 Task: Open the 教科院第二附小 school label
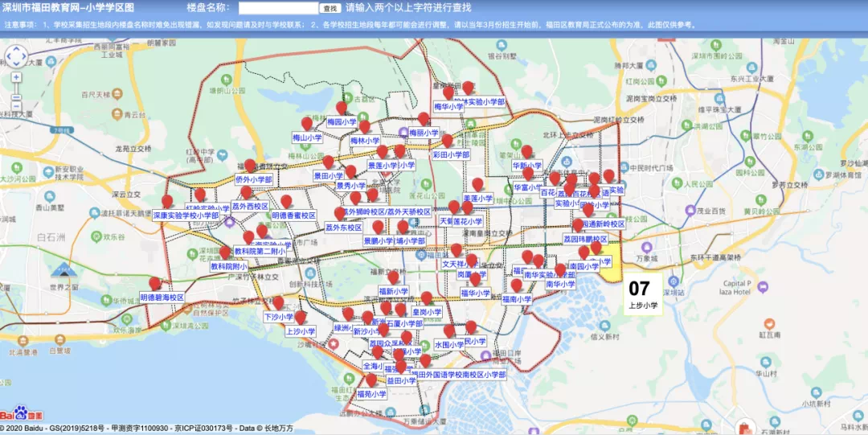point(260,251)
